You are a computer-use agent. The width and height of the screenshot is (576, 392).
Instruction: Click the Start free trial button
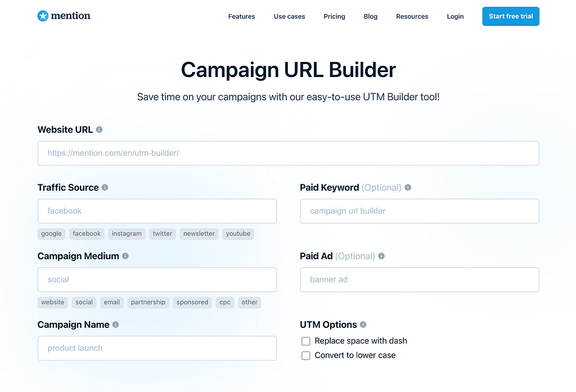(510, 16)
